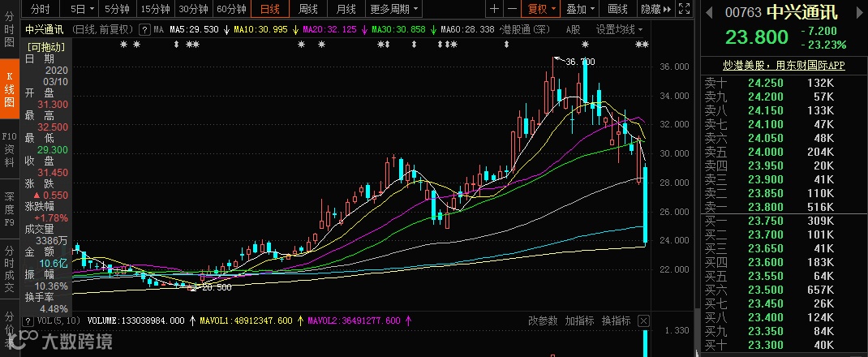
Task: Click 加指标 to add an indicator
Action: click(579, 320)
